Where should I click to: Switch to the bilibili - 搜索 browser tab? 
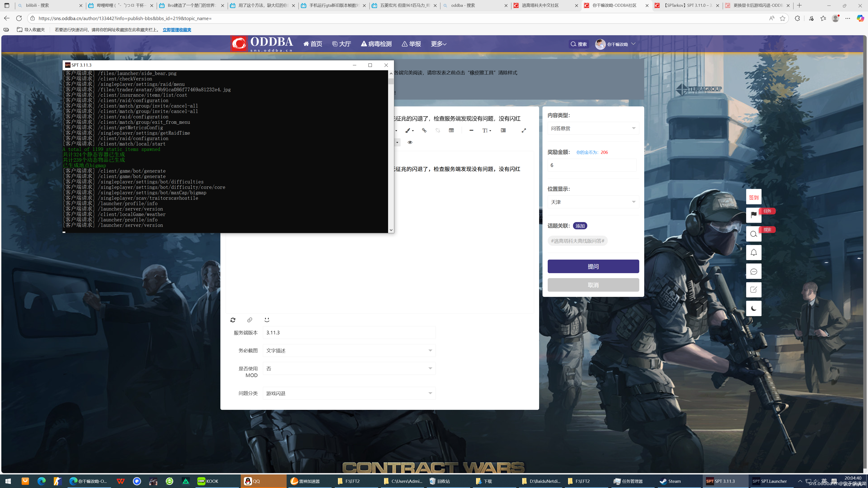coord(50,5)
